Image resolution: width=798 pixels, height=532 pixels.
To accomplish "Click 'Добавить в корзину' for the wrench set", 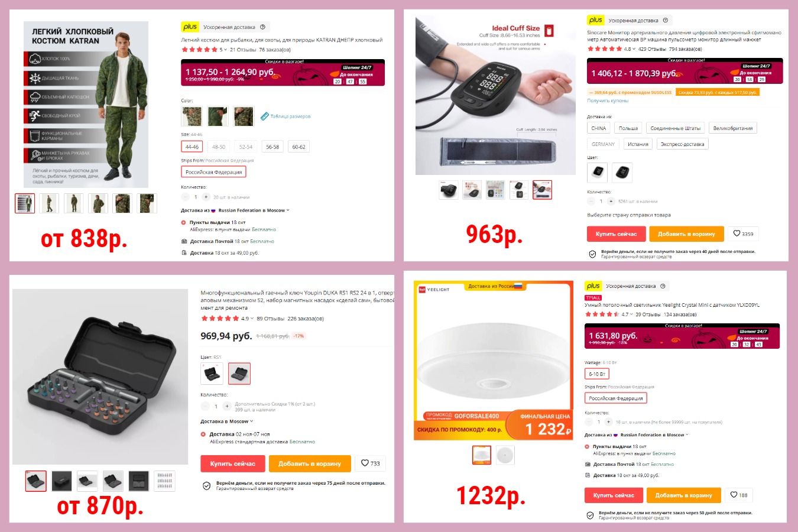I will point(310,463).
